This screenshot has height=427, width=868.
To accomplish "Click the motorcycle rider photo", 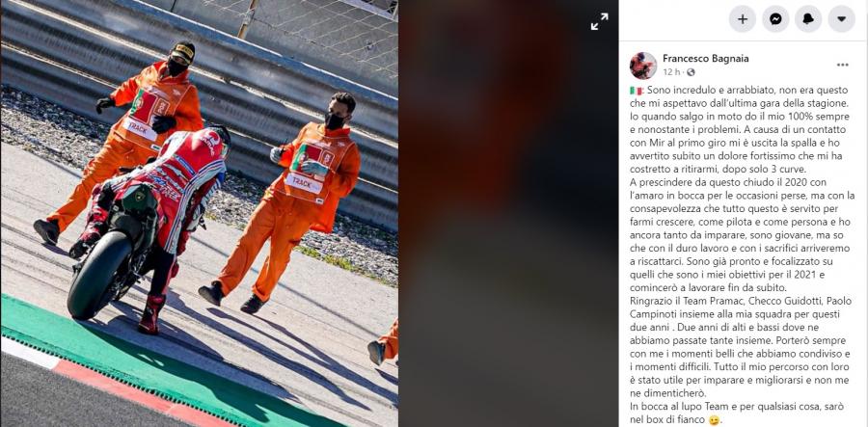I will pos(200,214).
